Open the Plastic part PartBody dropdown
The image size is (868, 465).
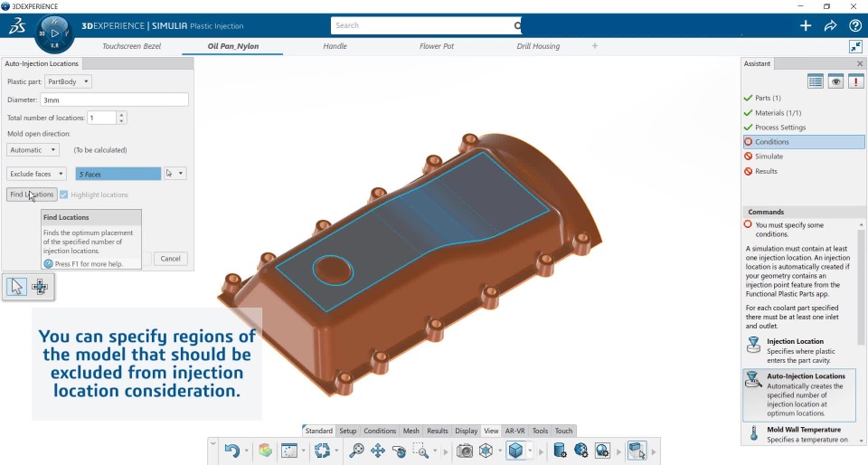[x=68, y=81]
